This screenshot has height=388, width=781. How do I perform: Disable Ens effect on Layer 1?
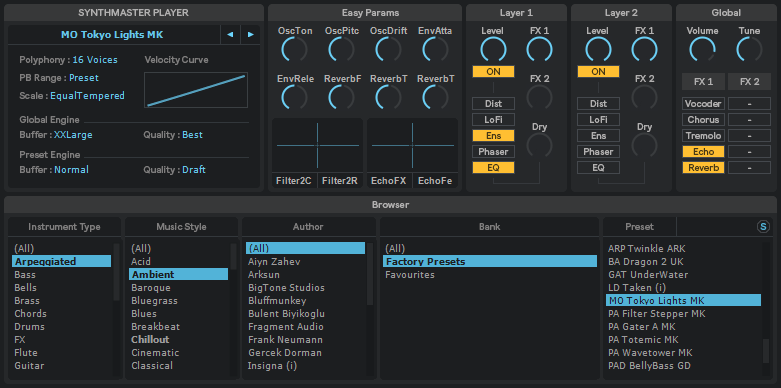click(x=493, y=135)
